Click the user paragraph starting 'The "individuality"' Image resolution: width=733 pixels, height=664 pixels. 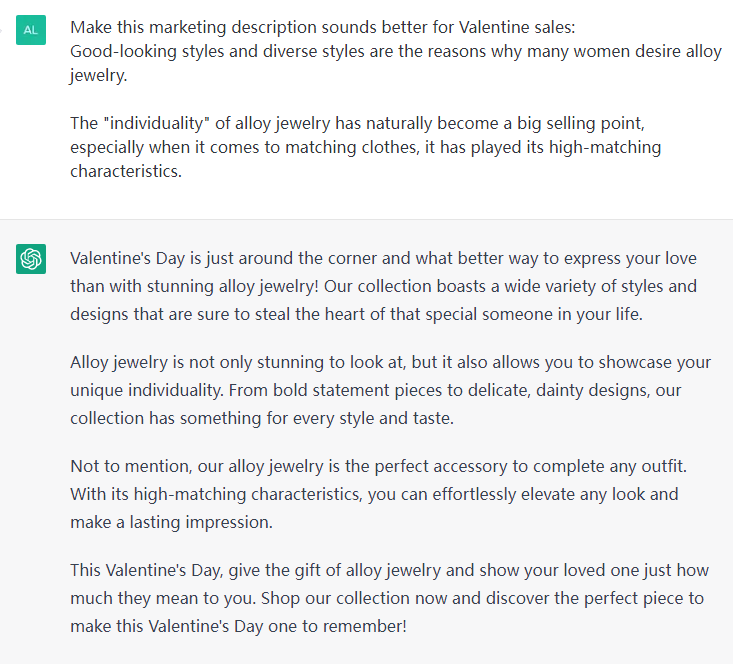366,147
